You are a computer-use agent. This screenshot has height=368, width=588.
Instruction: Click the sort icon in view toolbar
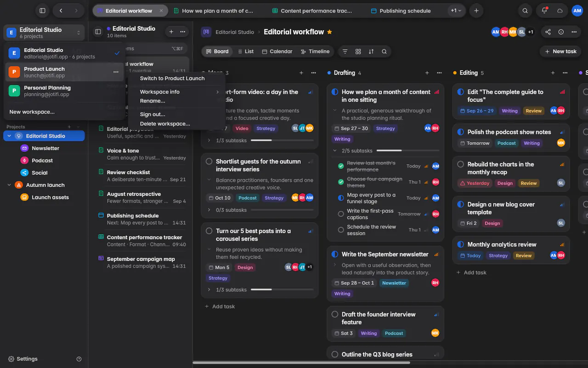tap(371, 52)
